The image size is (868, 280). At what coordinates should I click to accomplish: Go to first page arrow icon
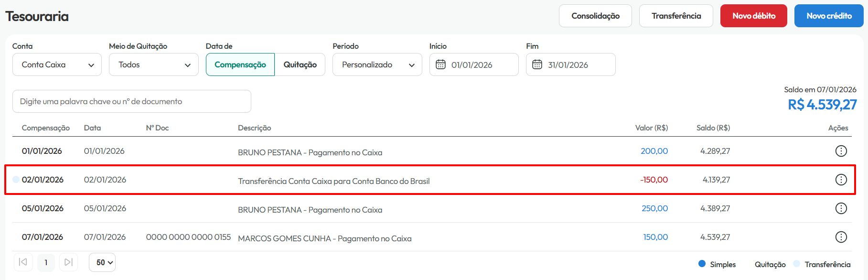(23, 262)
